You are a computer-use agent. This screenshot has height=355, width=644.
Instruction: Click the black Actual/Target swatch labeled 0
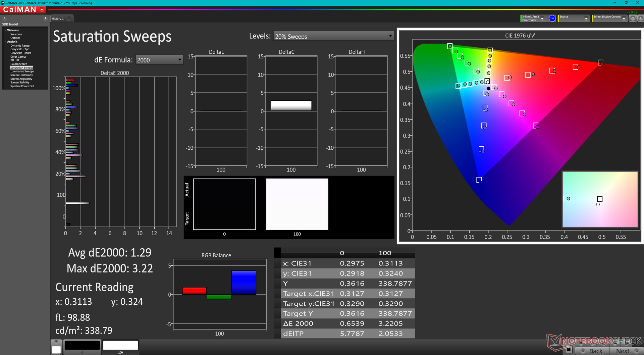(x=224, y=204)
